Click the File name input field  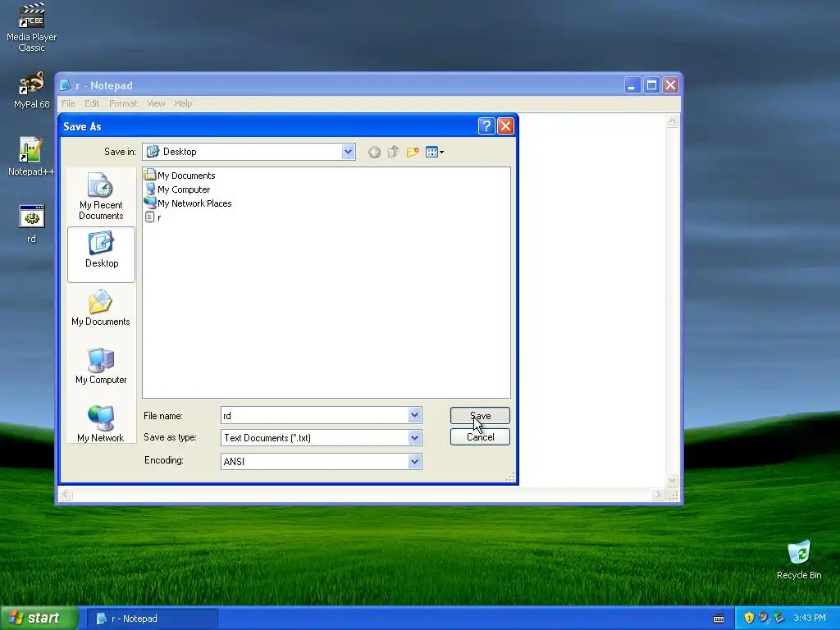point(314,415)
